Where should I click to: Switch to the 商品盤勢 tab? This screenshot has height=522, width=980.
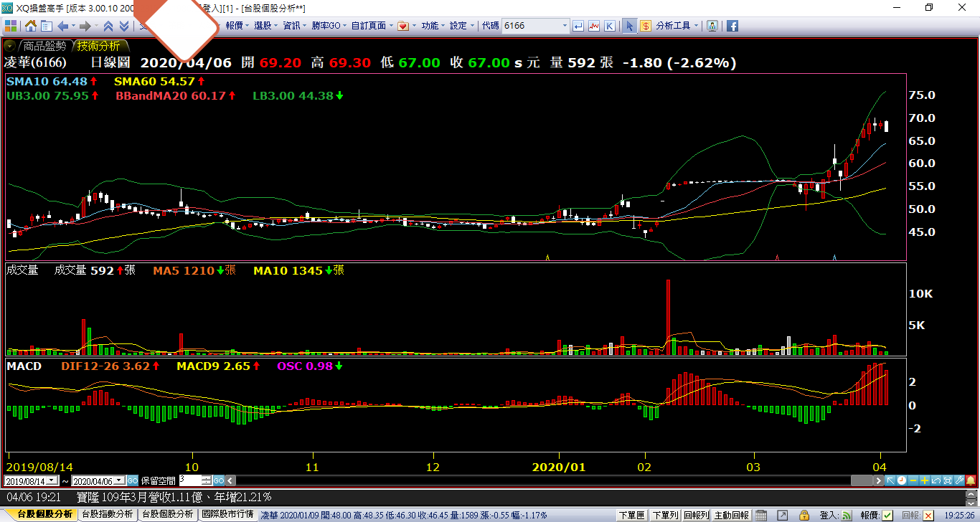[44, 46]
